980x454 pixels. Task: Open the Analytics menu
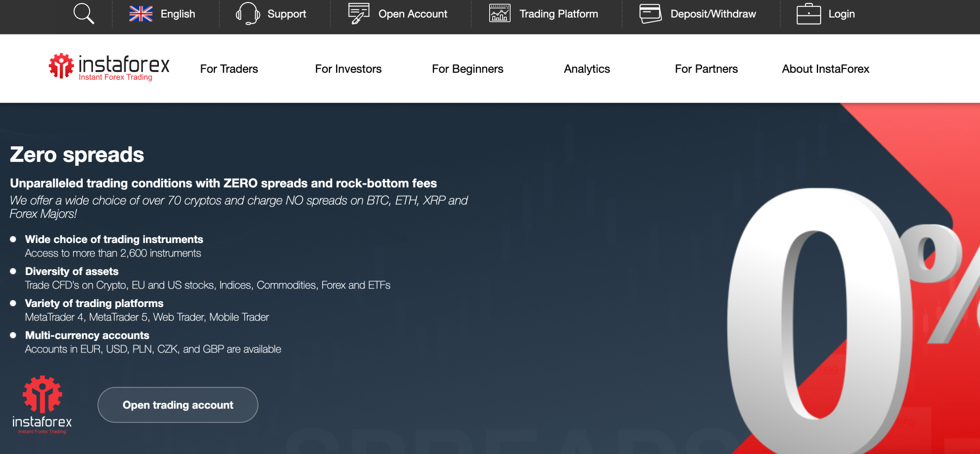click(x=587, y=69)
